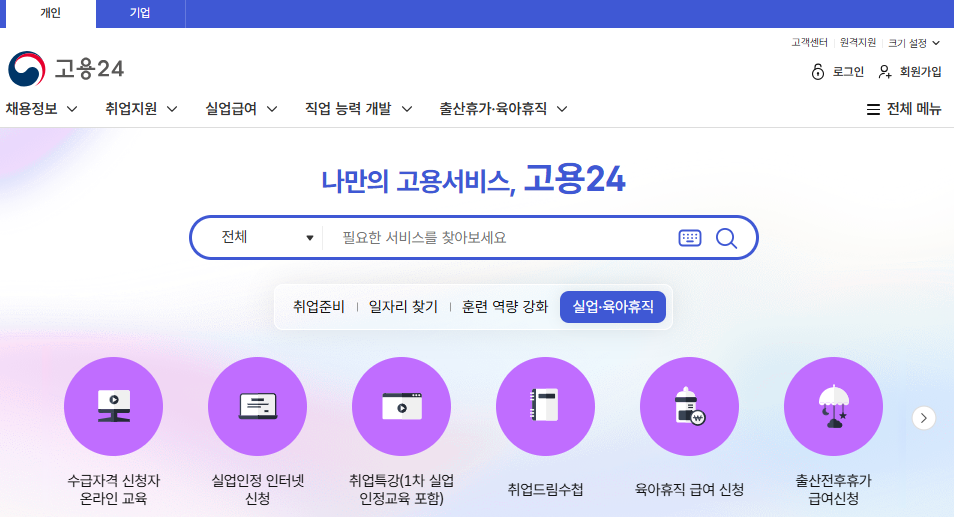Select the 취업준비 category tab
This screenshot has width=954, height=517.
[319, 307]
